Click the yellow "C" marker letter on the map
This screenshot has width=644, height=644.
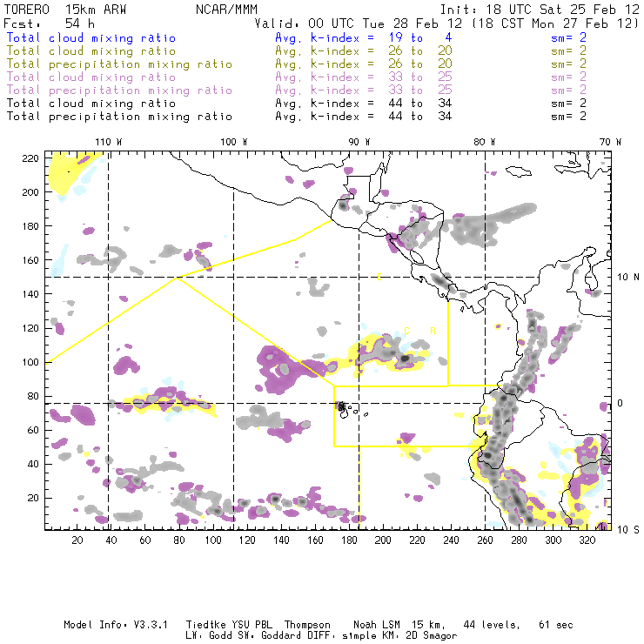406,331
